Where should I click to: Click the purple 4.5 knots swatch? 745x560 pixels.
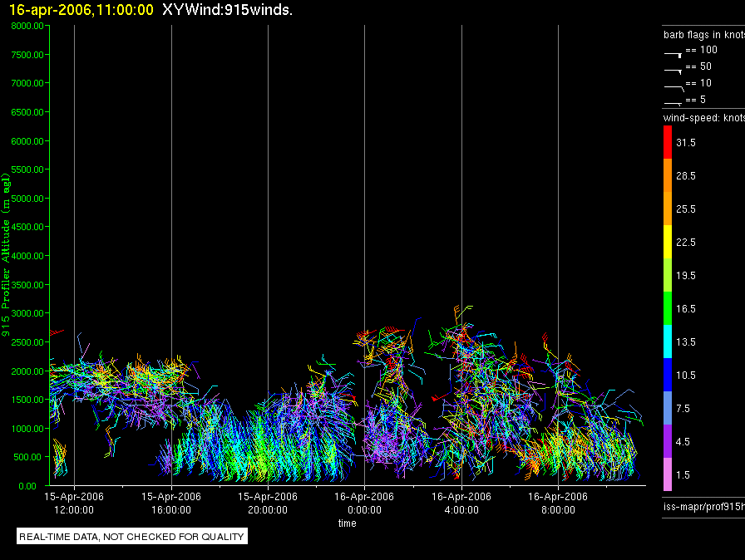(668, 441)
